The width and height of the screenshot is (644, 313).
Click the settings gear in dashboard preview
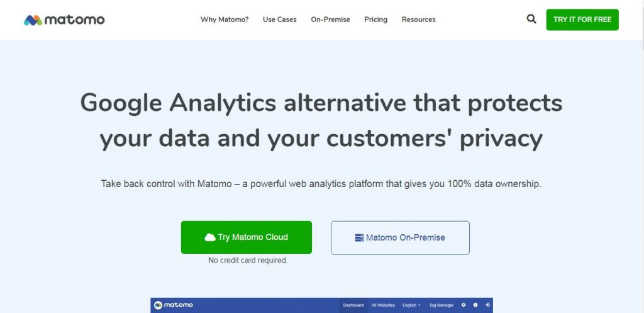(464, 305)
